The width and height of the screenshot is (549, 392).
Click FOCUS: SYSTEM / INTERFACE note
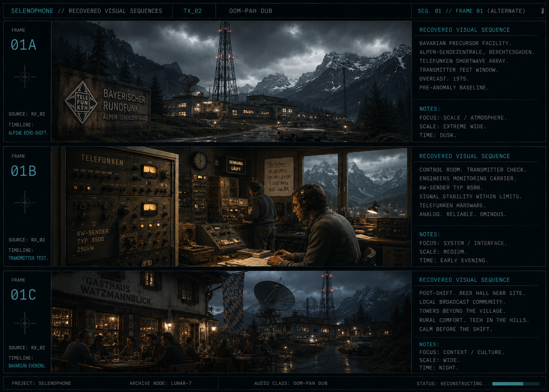[x=463, y=243]
